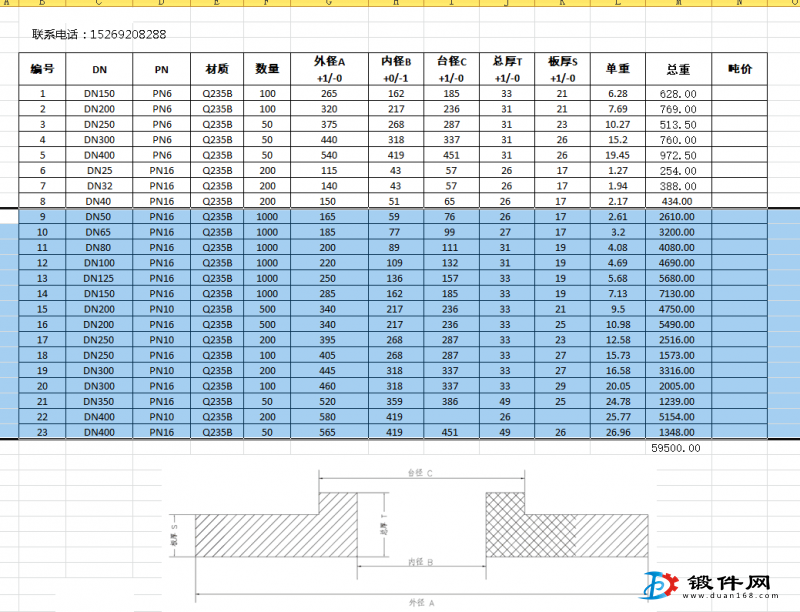Click the 外径A header cell

tap(329, 69)
